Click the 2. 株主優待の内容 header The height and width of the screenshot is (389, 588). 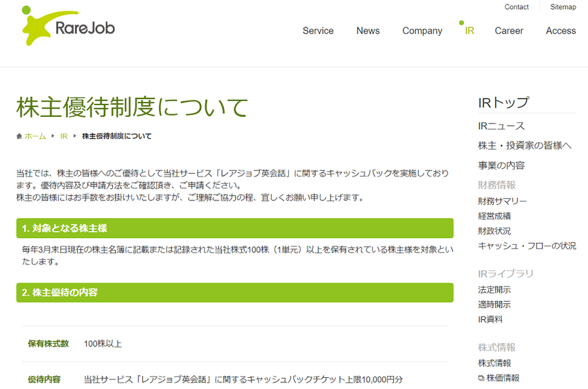tap(235, 292)
